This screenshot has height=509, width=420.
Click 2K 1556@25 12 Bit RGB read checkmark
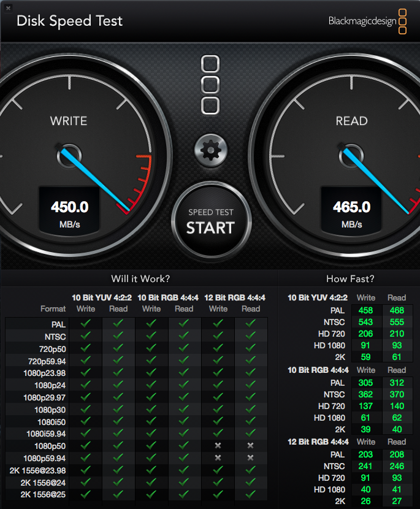250,494
